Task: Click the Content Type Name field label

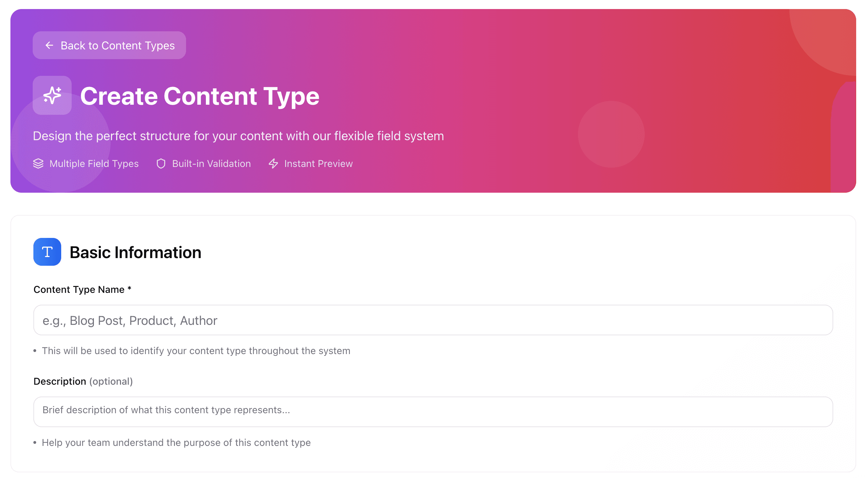Action: pos(83,289)
